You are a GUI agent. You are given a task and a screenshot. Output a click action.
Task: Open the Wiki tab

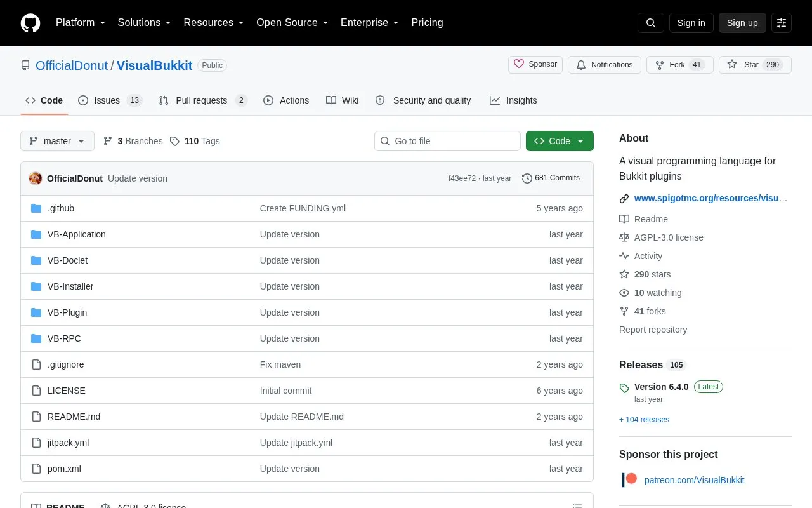[x=343, y=100]
